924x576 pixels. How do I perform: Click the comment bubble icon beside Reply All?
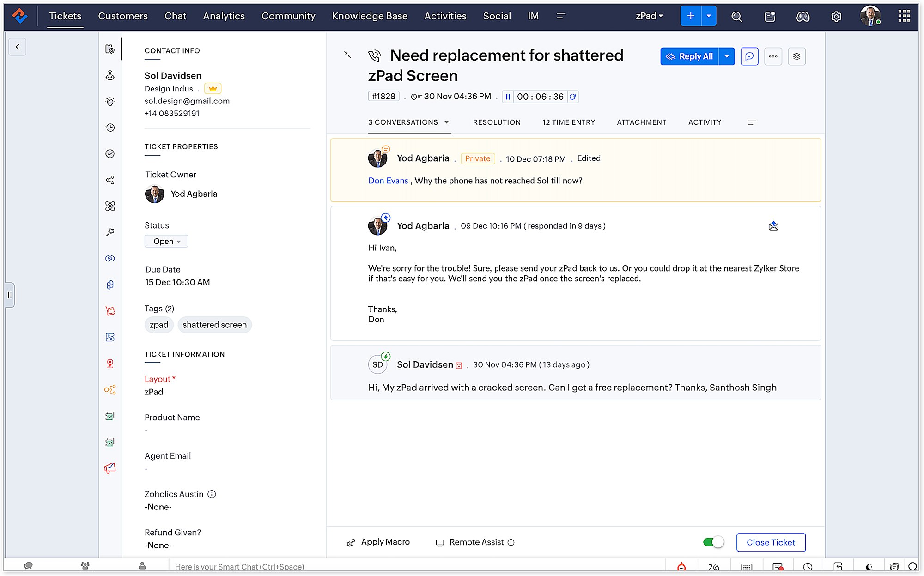(749, 56)
